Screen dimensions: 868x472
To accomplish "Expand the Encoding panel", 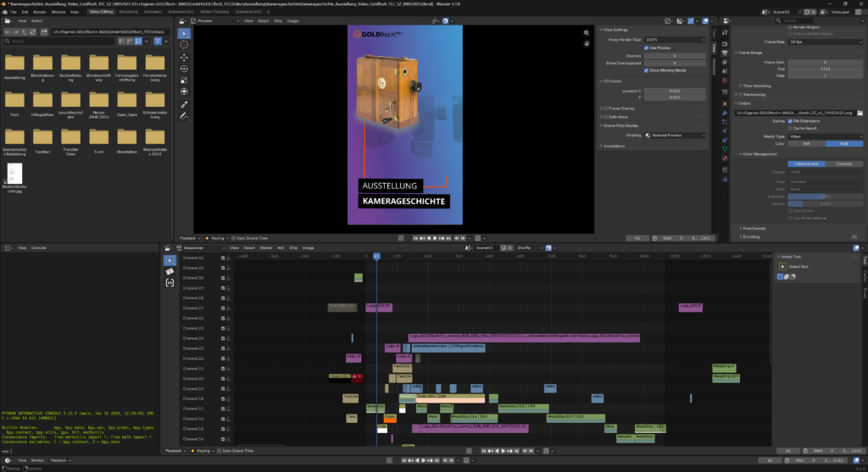I will (749, 236).
